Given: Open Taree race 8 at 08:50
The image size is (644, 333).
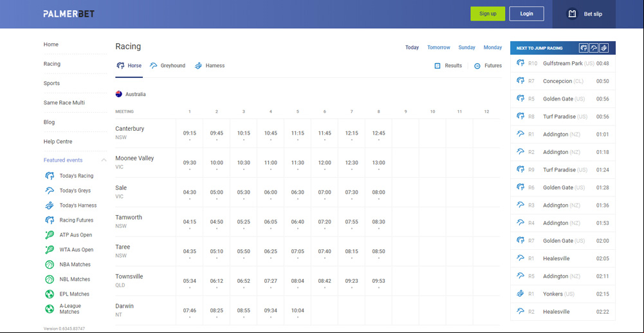Looking at the screenshot, I should coord(378,252).
